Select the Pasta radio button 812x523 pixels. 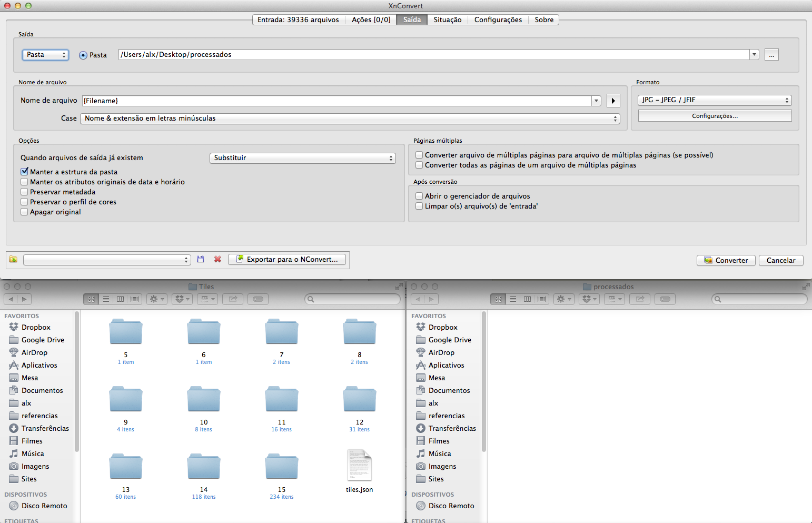coord(83,55)
